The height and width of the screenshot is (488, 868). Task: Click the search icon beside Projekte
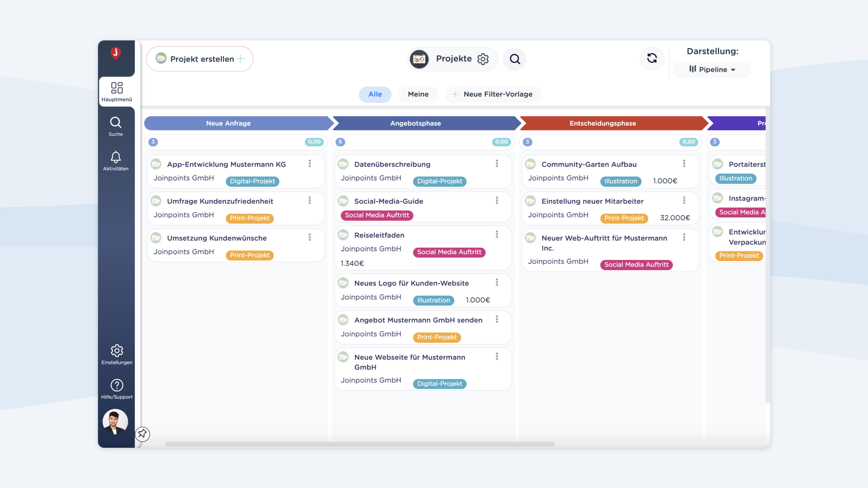[x=515, y=59]
